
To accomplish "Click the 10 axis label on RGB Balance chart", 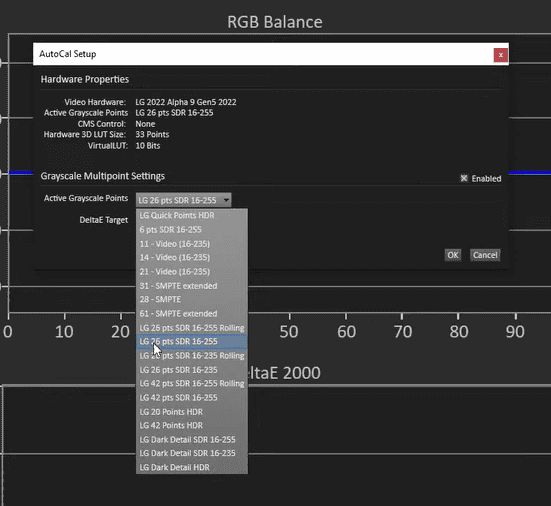I will click(64, 332).
